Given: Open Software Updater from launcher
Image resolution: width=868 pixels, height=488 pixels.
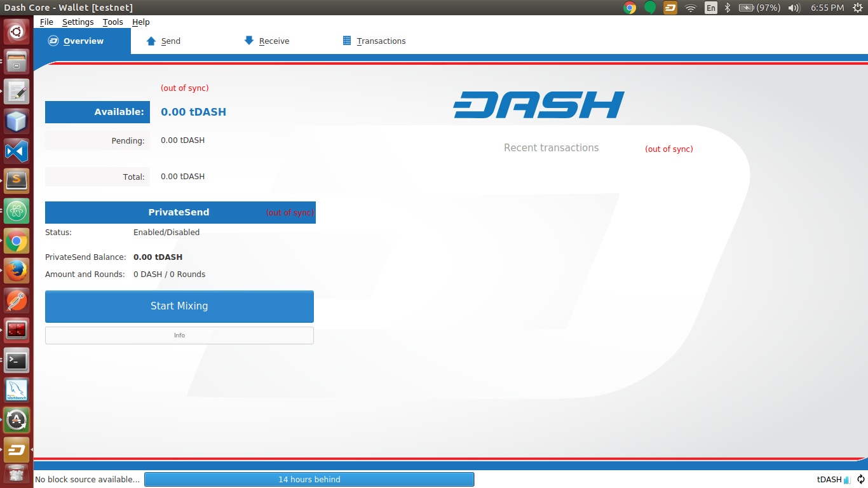Looking at the screenshot, I should point(17,420).
